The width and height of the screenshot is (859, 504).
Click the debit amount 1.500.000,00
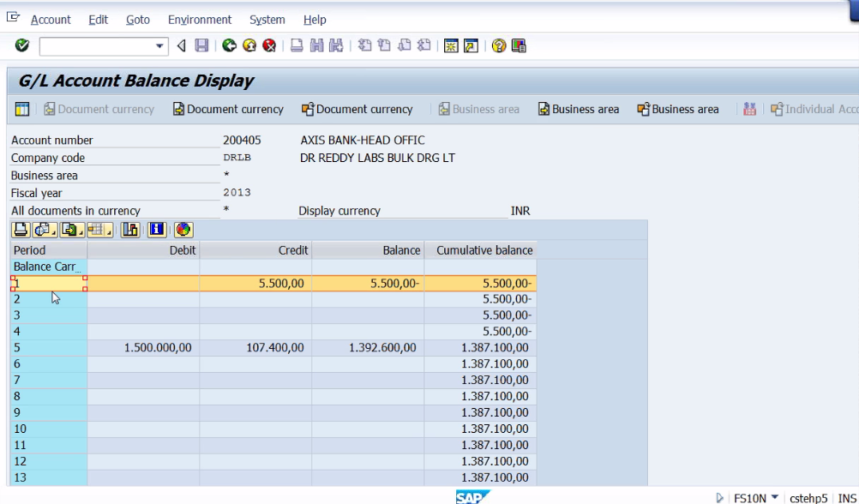tap(158, 348)
